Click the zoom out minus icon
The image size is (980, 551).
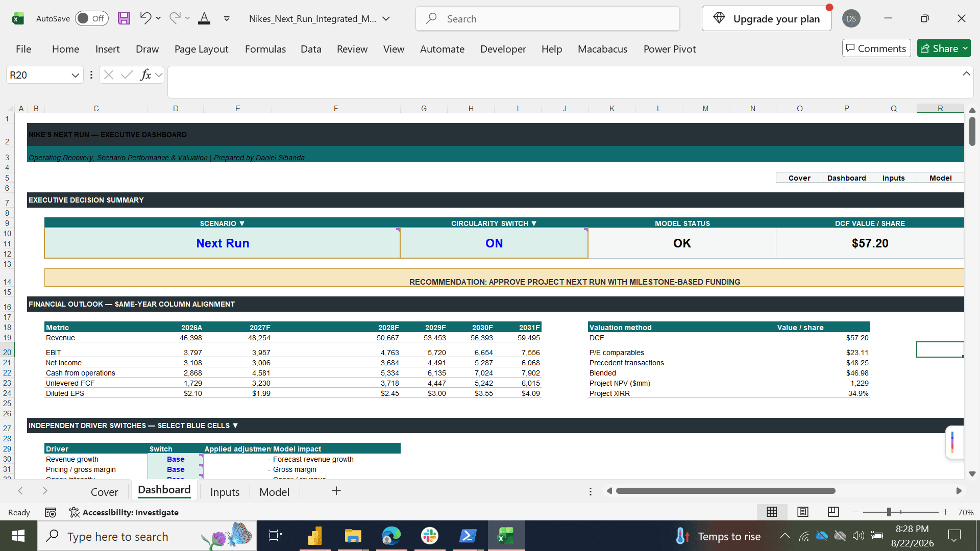[x=856, y=512]
